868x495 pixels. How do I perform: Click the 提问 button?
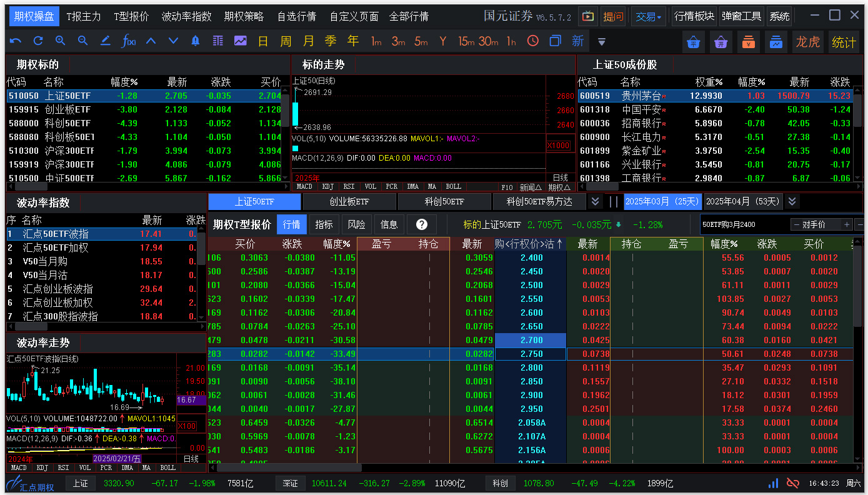point(613,16)
